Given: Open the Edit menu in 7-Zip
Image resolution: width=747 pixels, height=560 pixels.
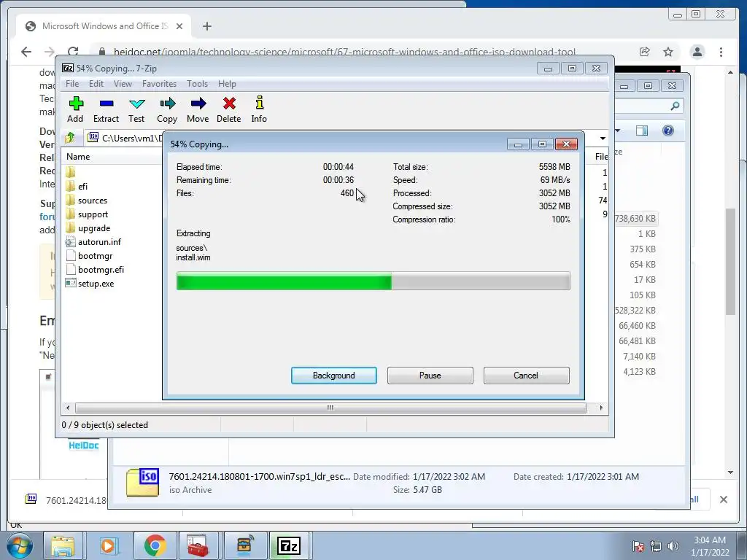Looking at the screenshot, I should (x=96, y=84).
